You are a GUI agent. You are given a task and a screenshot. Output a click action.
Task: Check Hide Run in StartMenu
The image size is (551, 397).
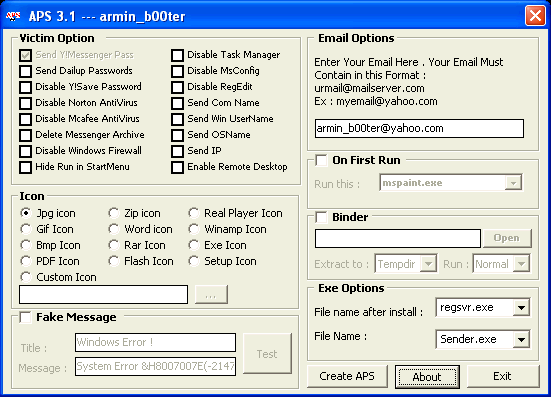pyautogui.click(x=26, y=167)
